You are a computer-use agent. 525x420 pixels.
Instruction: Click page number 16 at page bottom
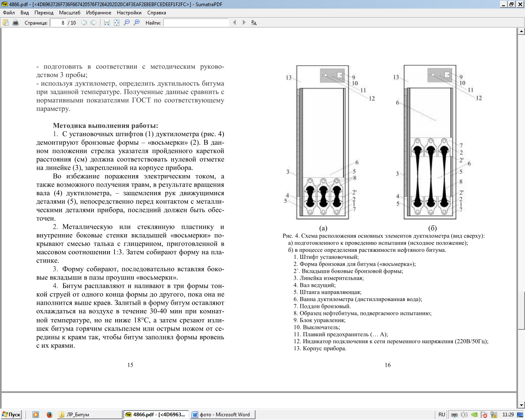coord(388,365)
